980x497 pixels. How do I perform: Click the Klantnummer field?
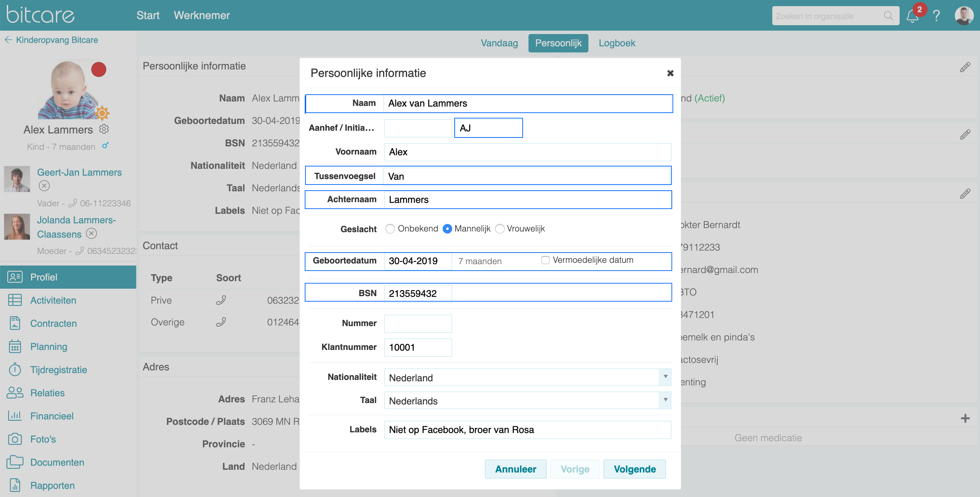418,347
